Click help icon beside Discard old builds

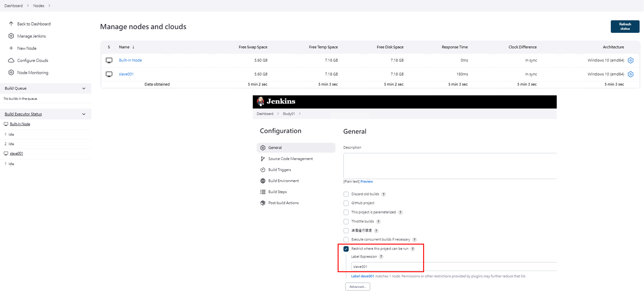(x=384, y=194)
